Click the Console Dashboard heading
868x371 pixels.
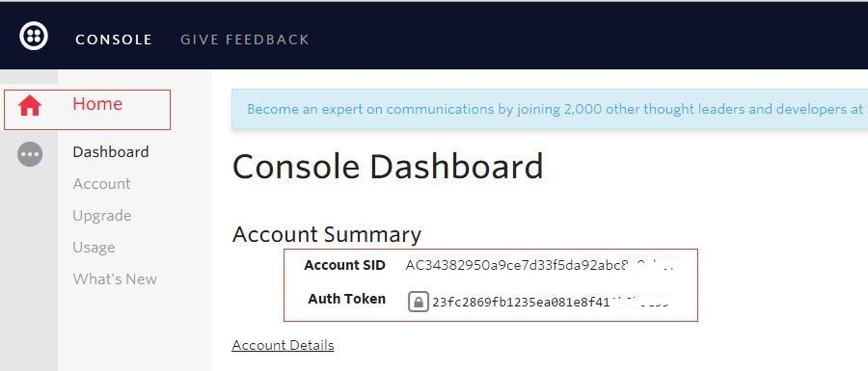388,166
